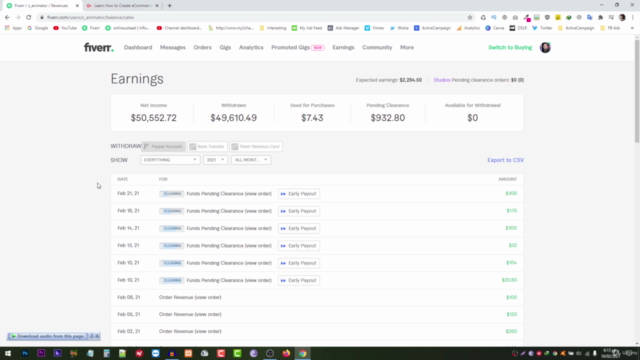640x360 pixels.
Task: Open the 2021 year dropdown
Action: point(215,160)
